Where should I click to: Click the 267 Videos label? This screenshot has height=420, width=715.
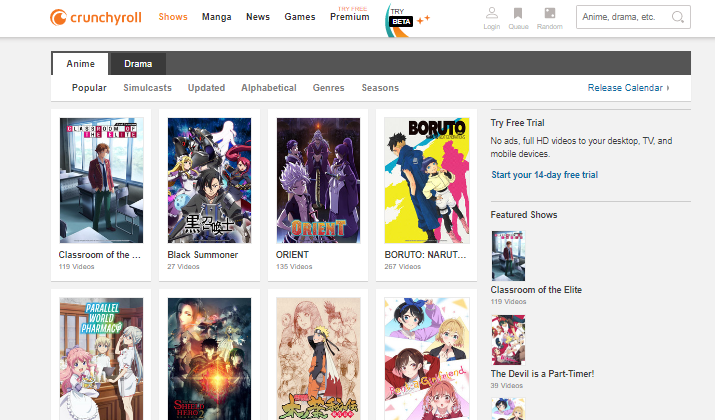click(x=402, y=267)
